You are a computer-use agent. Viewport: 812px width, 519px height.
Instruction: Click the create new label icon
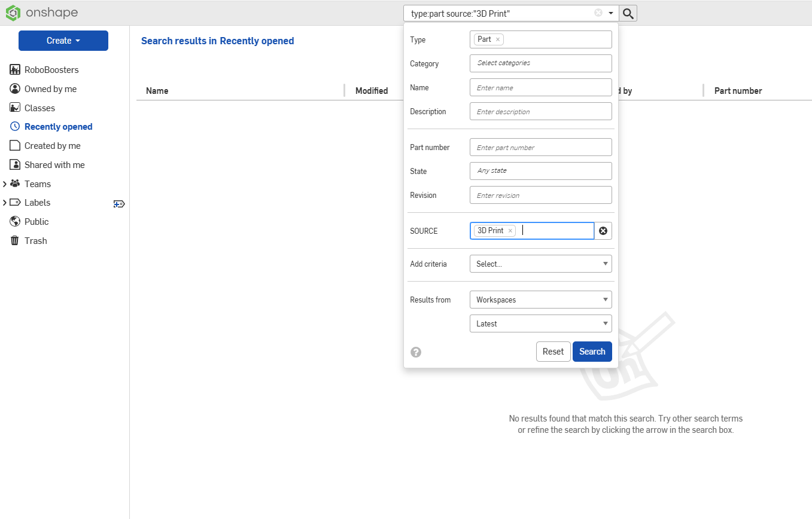coord(119,204)
